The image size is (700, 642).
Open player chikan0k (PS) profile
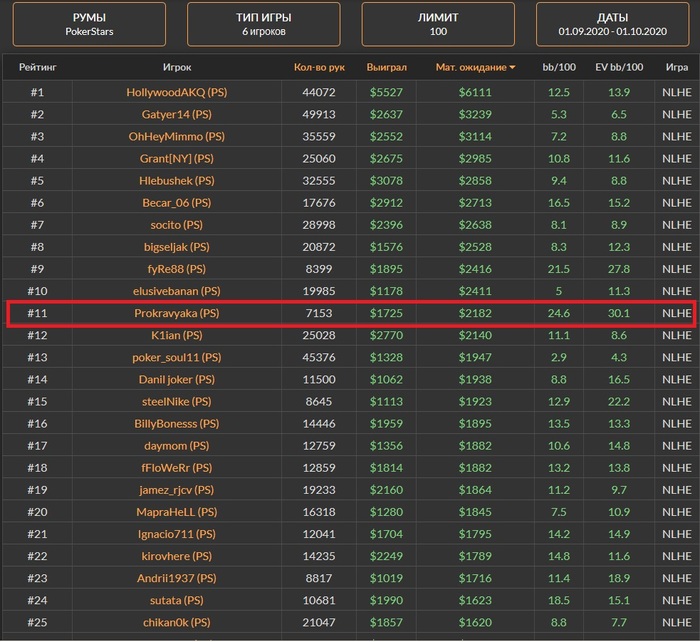[177, 623]
